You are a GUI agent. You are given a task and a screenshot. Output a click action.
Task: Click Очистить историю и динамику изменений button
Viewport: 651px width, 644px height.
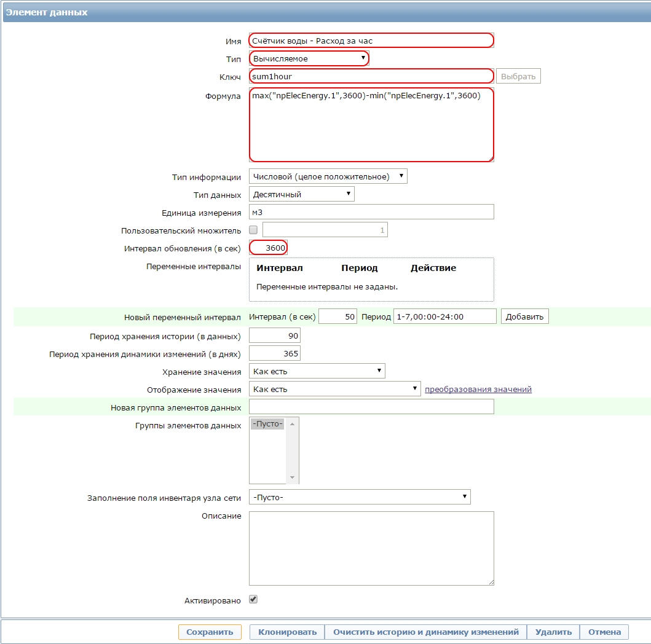(x=426, y=632)
